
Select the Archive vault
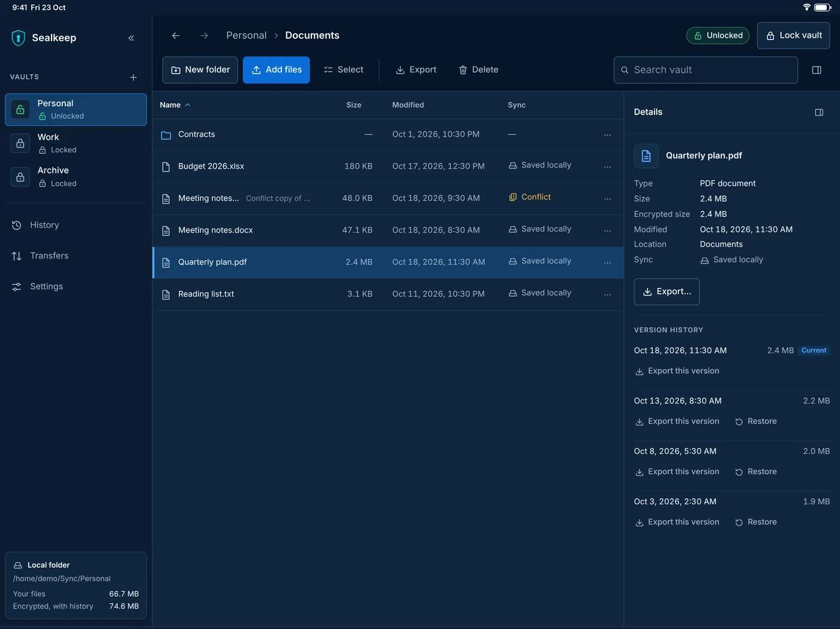(76, 177)
